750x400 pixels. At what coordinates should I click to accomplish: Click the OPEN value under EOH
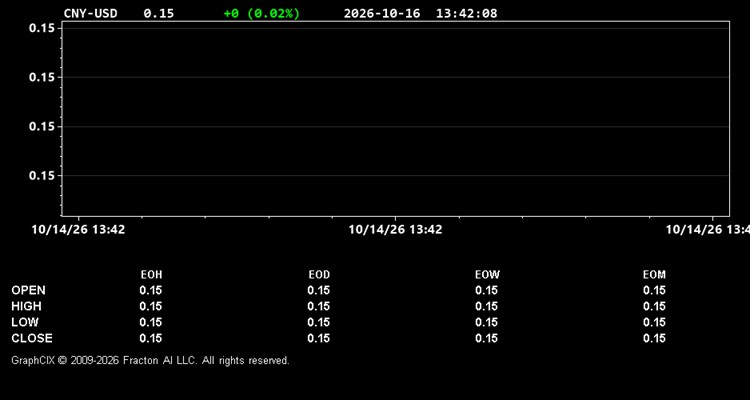[151, 290]
